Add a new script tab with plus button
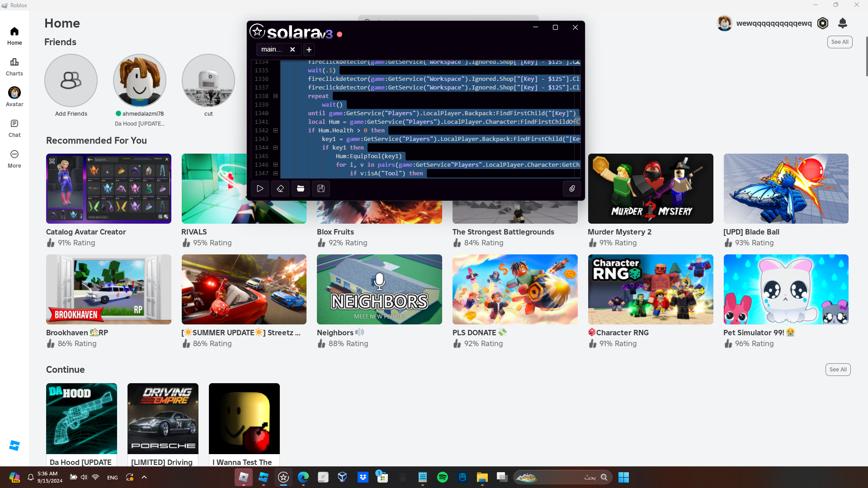868x488 pixels. click(x=309, y=50)
